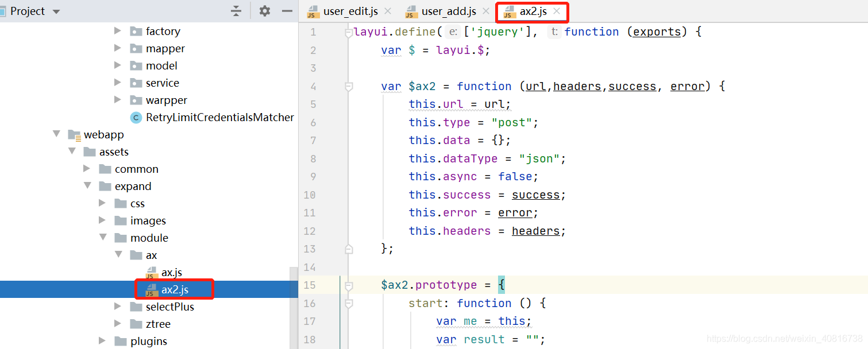Click the class icon of RetryLimitCredentialsMatcher
Viewport: 868px width, 349px height.
(x=136, y=118)
